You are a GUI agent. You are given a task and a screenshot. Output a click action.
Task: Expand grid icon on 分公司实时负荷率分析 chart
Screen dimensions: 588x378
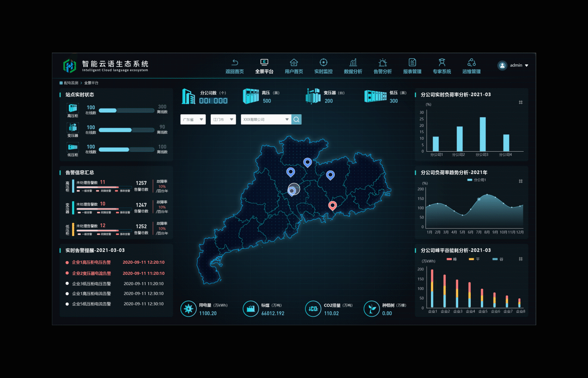click(x=521, y=102)
